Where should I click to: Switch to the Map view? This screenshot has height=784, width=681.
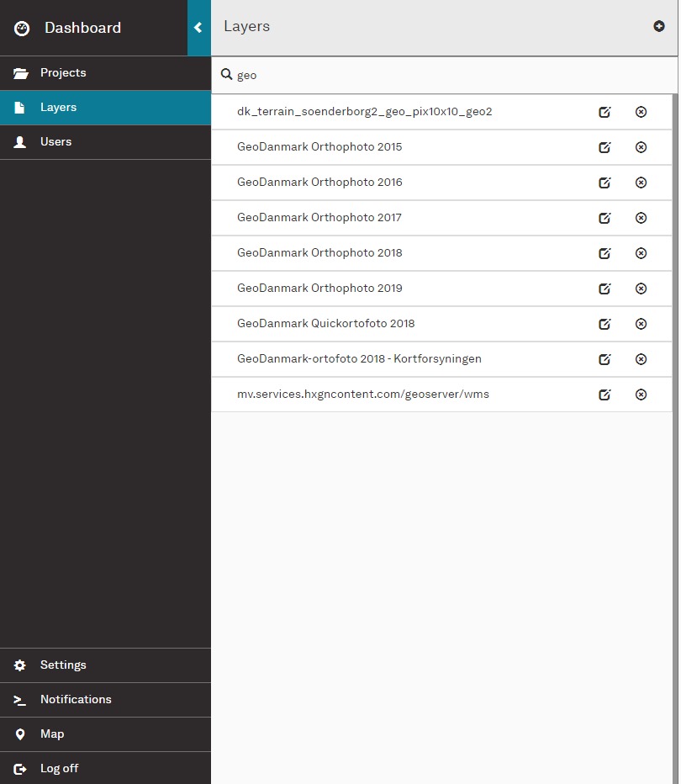[x=52, y=734]
